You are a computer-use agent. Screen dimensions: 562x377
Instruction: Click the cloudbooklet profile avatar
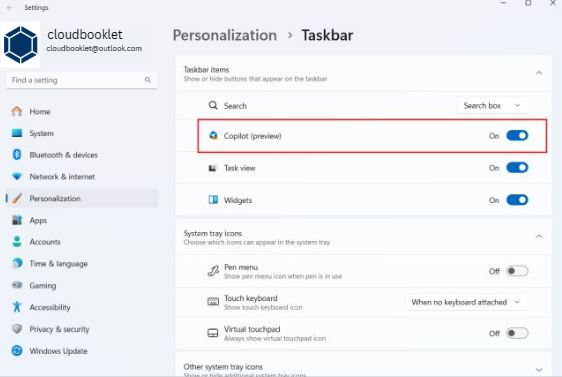click(x=20, y=45)
